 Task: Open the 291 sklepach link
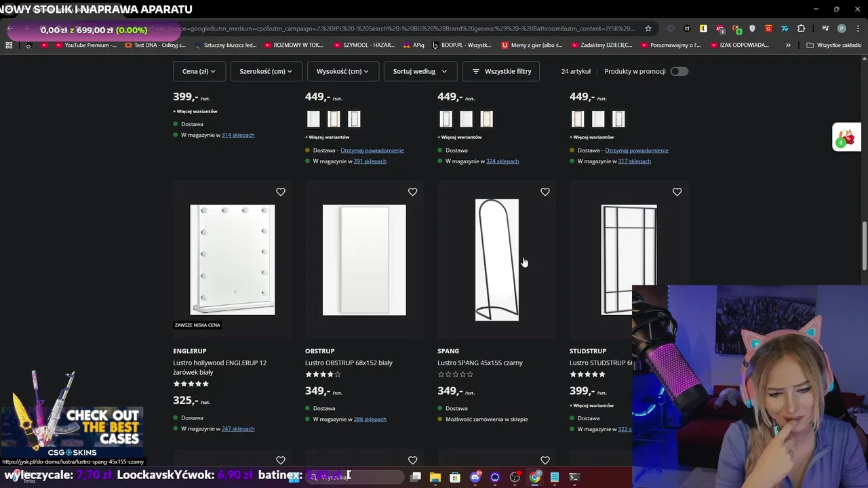coord(370,161)
